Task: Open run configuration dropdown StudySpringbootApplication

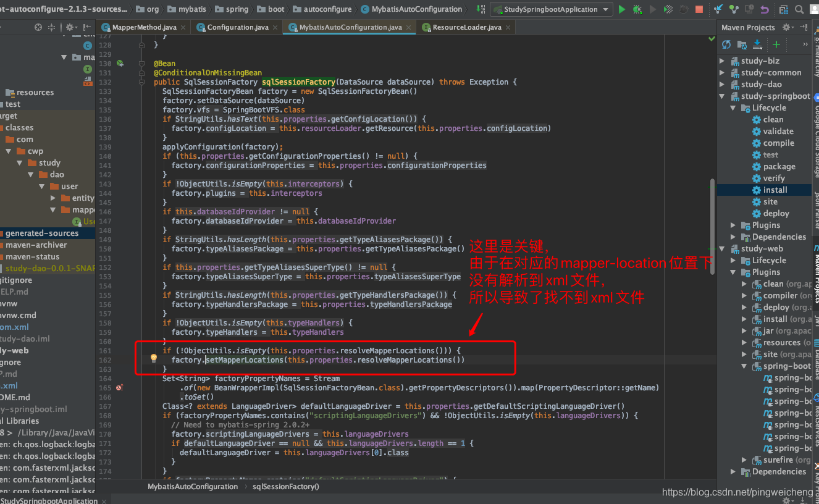Action: click(x=551, y=9)
